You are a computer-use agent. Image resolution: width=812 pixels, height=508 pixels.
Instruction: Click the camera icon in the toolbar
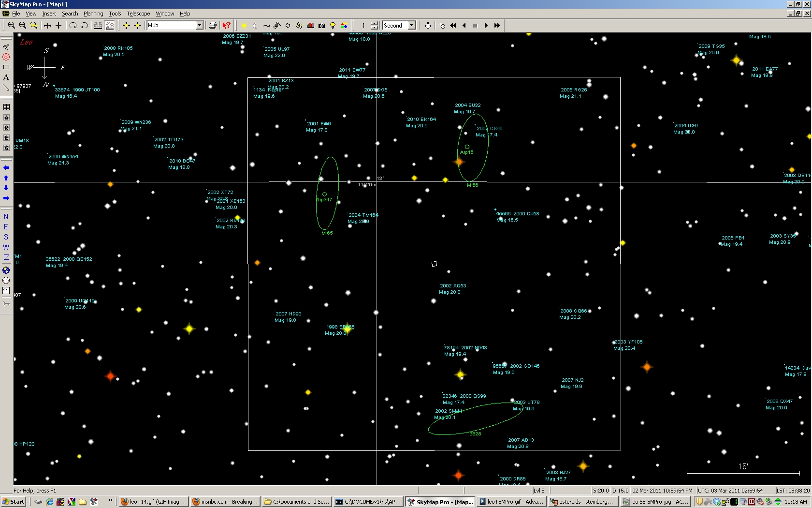coord(321,25)
